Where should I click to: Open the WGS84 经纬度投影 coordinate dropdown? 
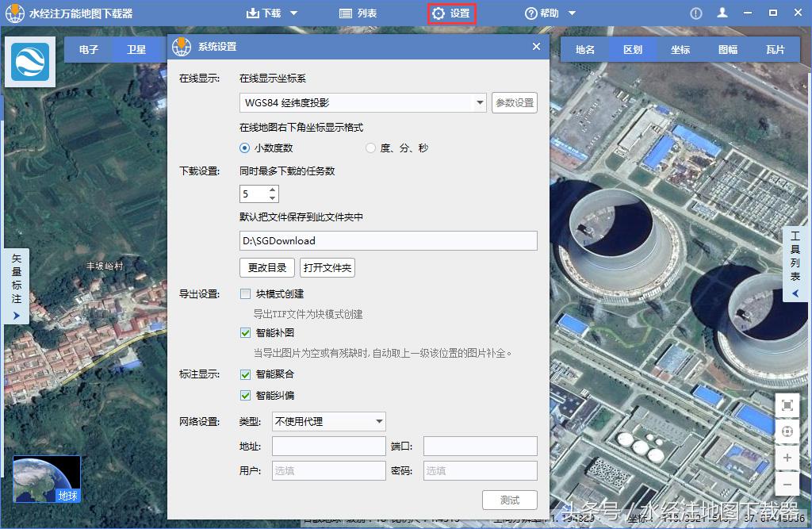tap(479, 102)
